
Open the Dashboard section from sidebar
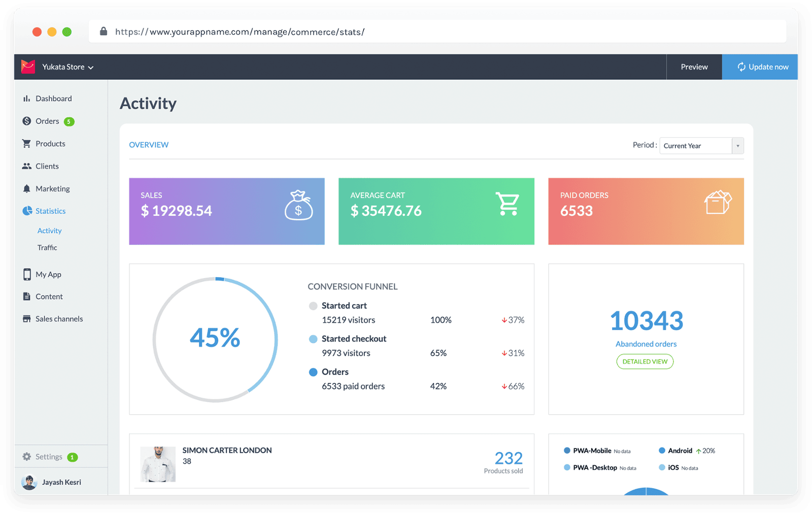pos(27,99)
